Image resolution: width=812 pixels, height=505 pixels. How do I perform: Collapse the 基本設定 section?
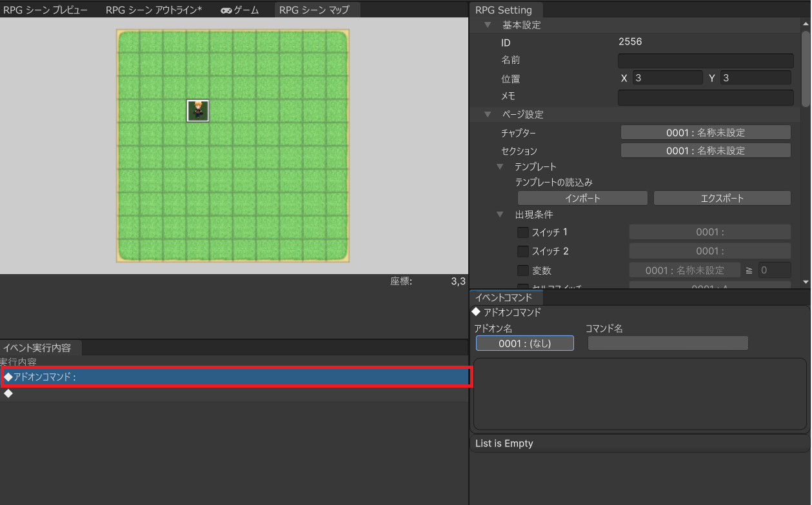(x=488, y=25)
